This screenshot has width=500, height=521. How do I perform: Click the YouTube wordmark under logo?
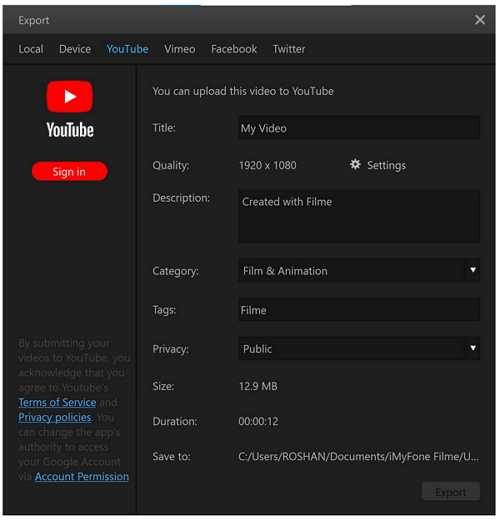click(70, 130)
